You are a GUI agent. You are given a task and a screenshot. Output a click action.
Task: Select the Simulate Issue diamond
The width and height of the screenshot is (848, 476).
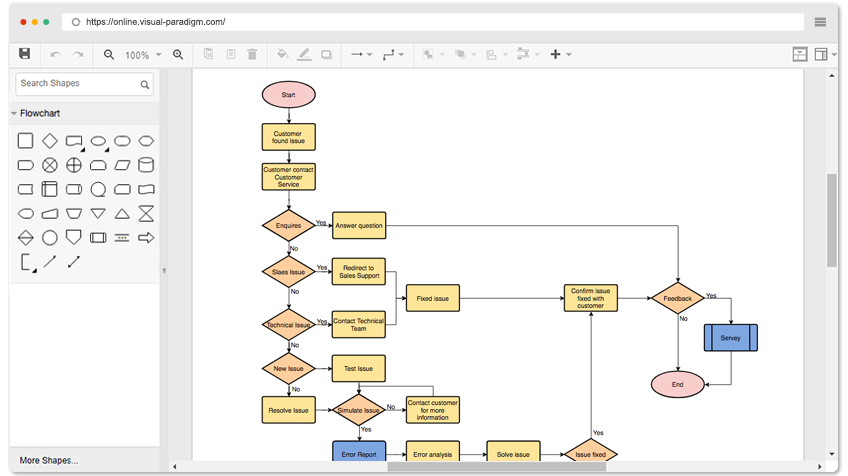[359, 410]
